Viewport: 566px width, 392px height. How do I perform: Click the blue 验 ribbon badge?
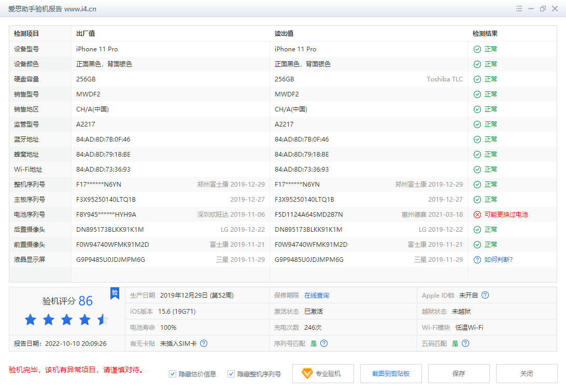(x=115, y=293)
